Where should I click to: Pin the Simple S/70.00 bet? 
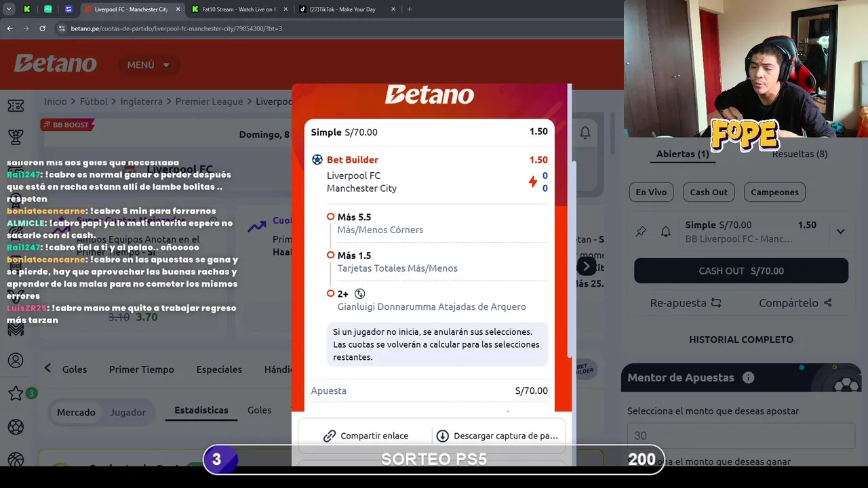[x=641, y=232]
